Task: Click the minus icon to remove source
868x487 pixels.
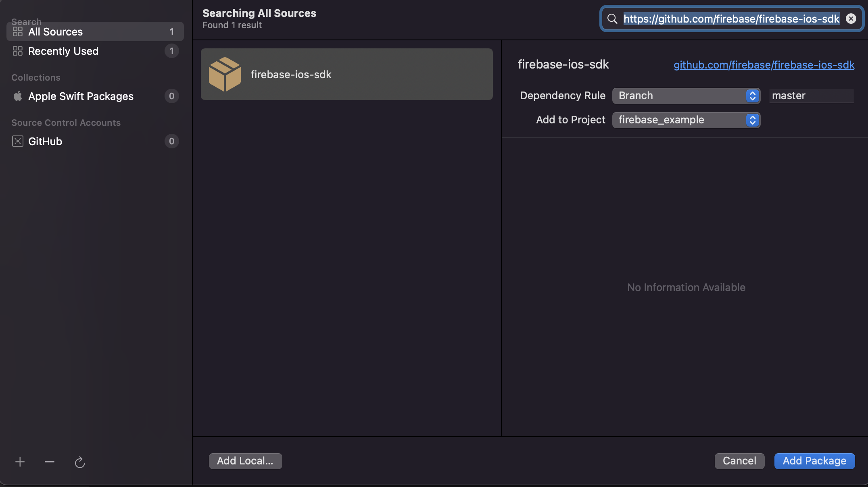Action: pos(50,462)
